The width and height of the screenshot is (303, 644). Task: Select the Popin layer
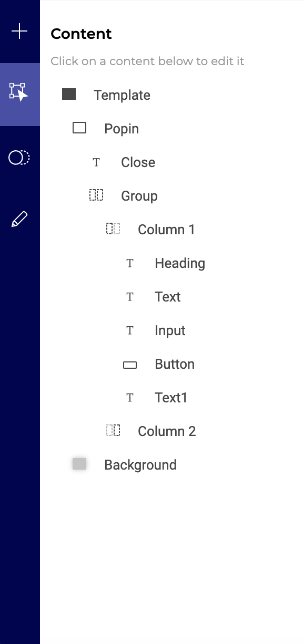[122, 129]
